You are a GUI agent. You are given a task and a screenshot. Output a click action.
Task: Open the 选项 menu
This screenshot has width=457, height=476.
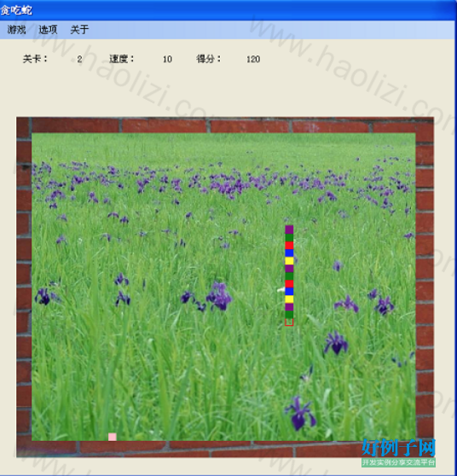click(48, 30)
